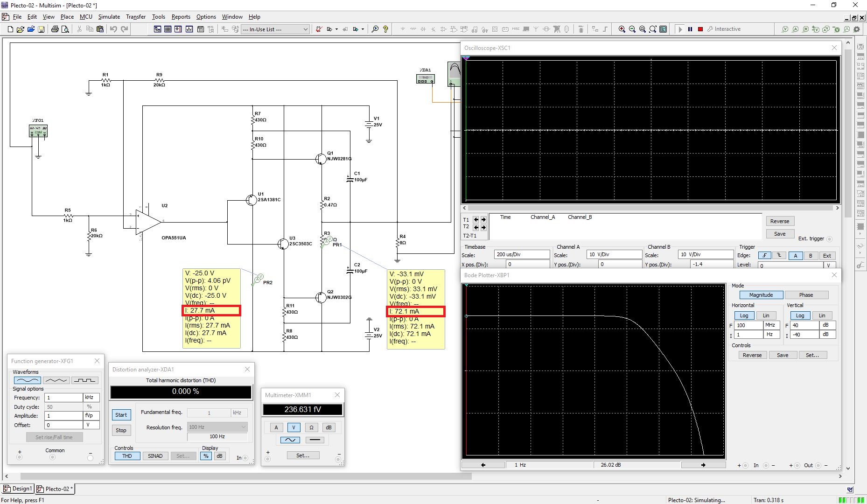Screen dimensions: 867x504
Task: Move the Bode Plotter cursor left with the arrow
Action: click(483, 465)
